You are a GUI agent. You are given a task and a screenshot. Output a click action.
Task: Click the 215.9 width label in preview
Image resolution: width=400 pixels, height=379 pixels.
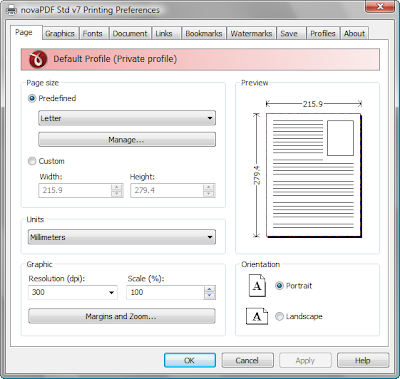click(313, 104)
